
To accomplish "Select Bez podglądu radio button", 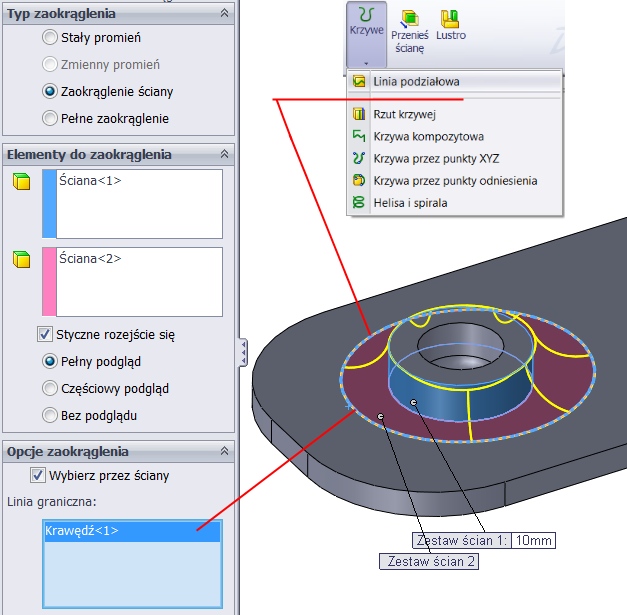I will [x=50, y=415].
